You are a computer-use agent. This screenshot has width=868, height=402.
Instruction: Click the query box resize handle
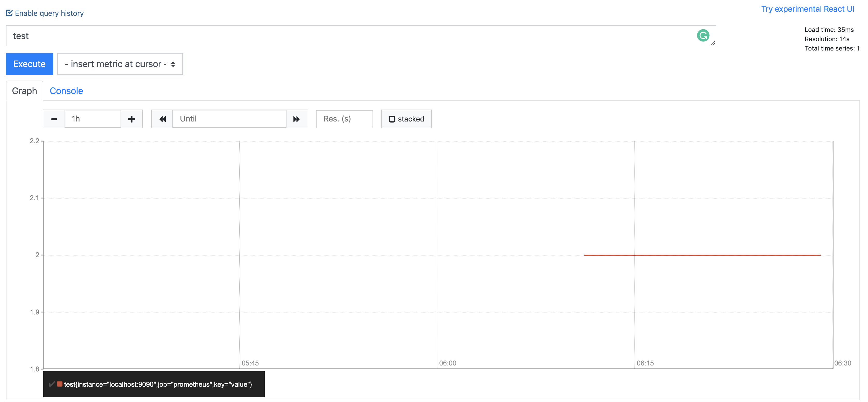tap(713, 43)
